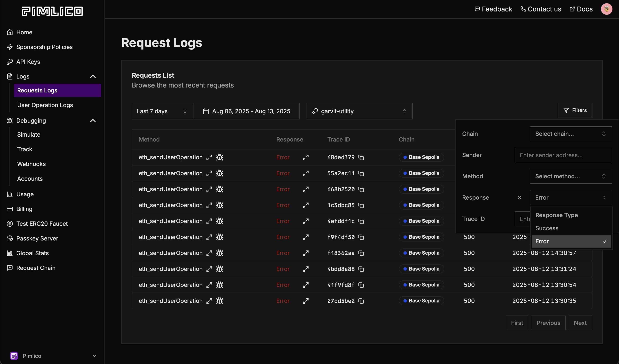Debug the request with trace 07cd5be2
The height and width of the screenshot is (364, 619).
[220, 301]
